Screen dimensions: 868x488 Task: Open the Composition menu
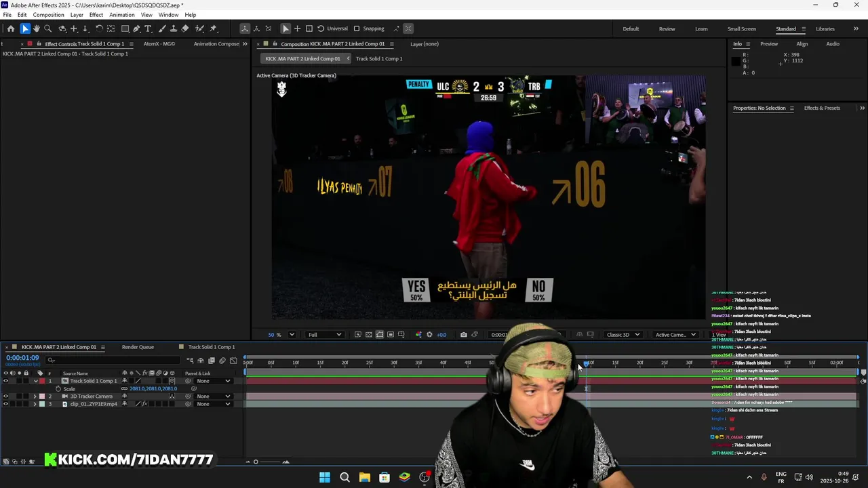click(x=49, y=15)
